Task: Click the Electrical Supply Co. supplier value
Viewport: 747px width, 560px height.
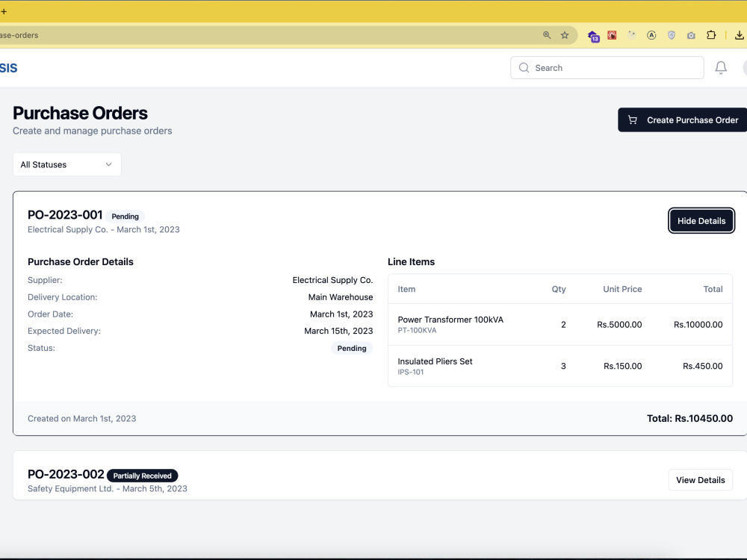Action: [x=332, y=280]
